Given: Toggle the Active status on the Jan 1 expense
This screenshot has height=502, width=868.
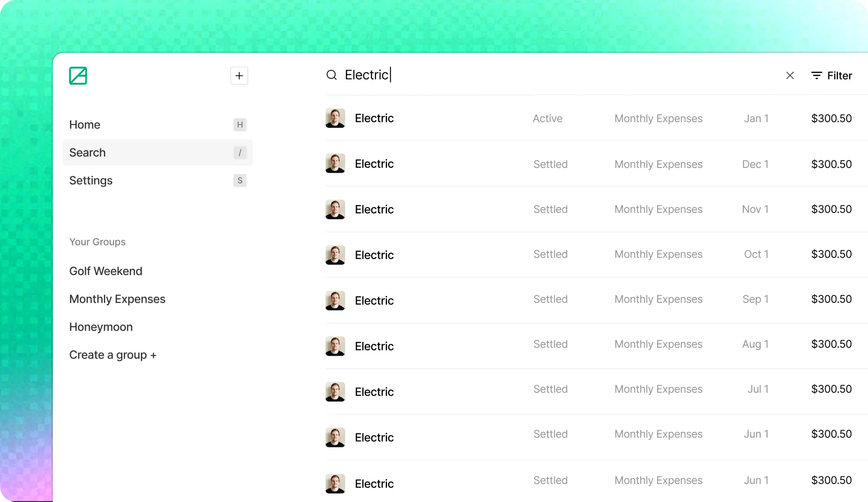Looking at the screenshot, I should point(547,118).
